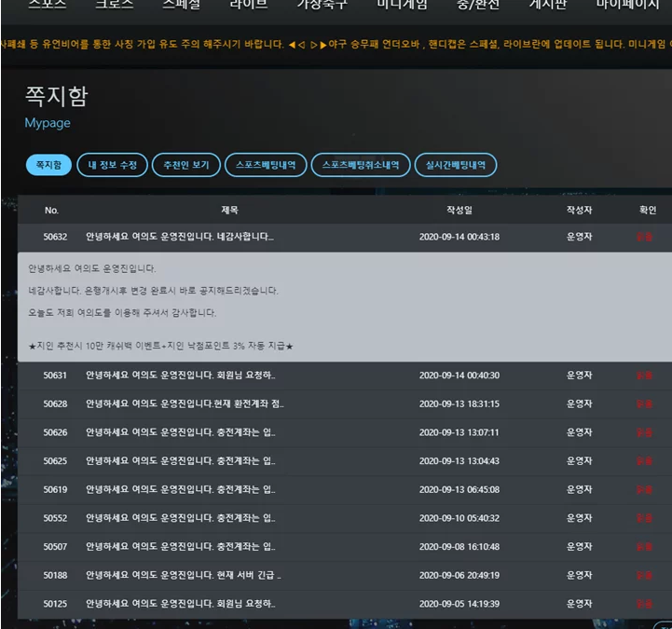672x629 pixels.
Task: Expand message No. 50628 about 환전계좌
Action: [185, 403]
